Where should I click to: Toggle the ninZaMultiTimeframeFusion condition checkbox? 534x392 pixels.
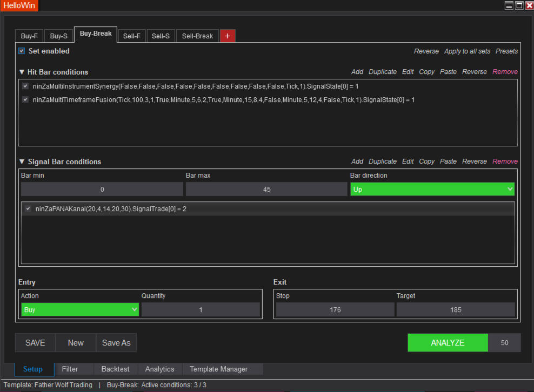(25, 99)
